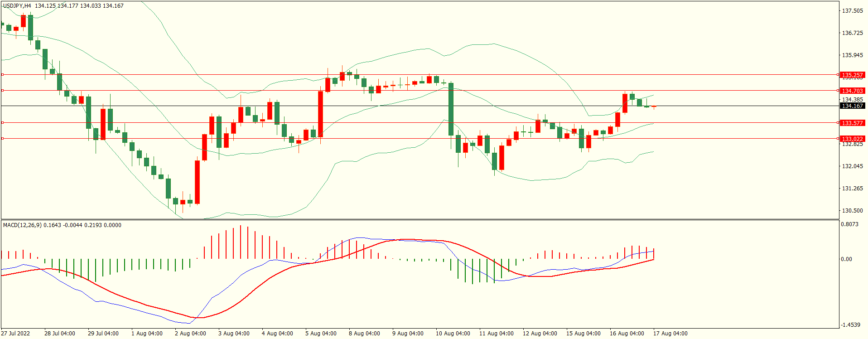Image resolution: width=868 pixels, height=339 pixels.
Task: Select the 5 Aug 04:00 time label
Action: (x=321, y=334)
